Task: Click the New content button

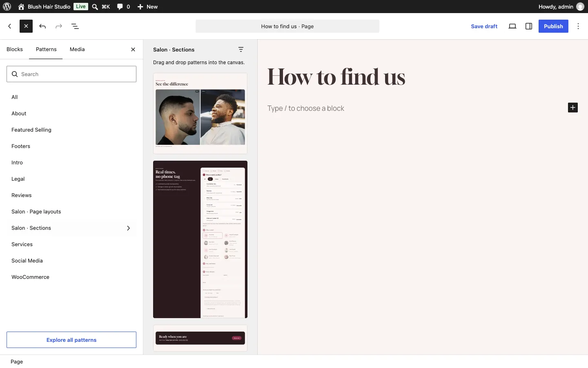Action: point(147,7)
